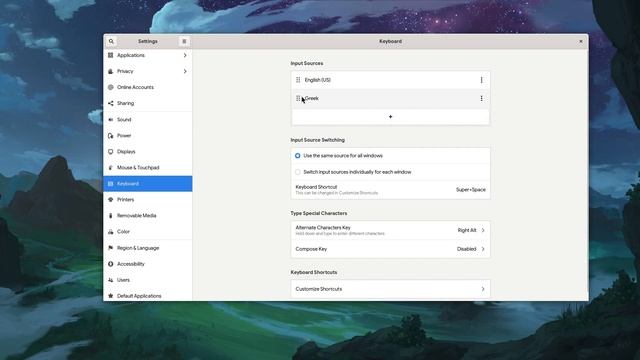Expand Privacy submenu chevron
Viewport: 640px width, 360px height.
(x=185, y=71)
